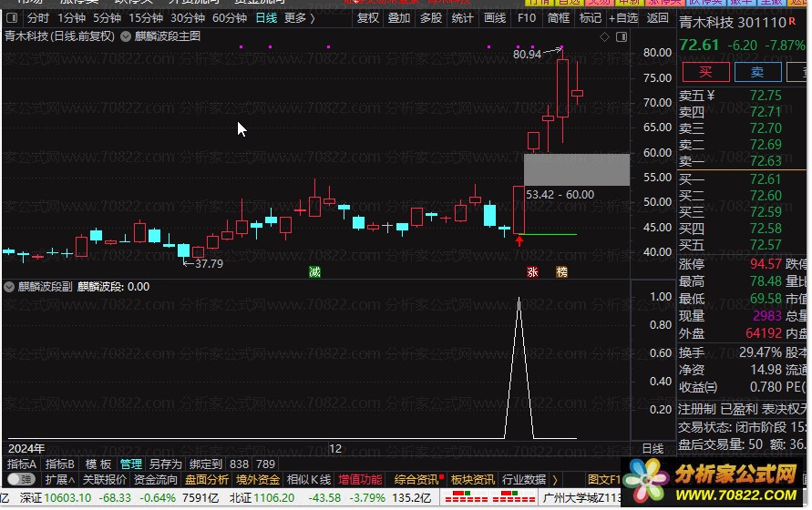Select the 15分钟 period

(x=146, y=18)
